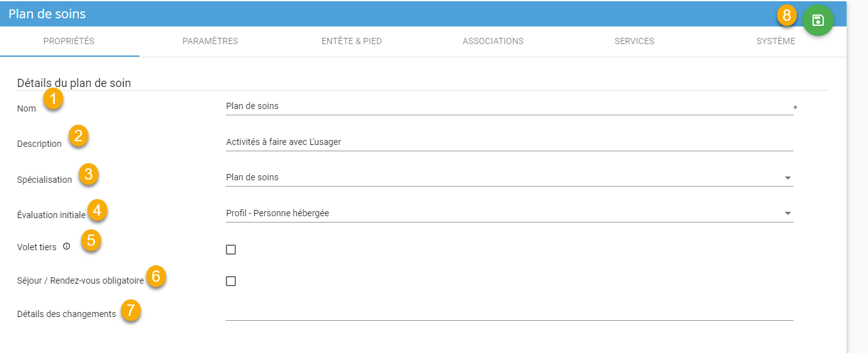Click the orange number 8 marker
The width and height of the screenshot is (868, 353).
tap(787, 16)
